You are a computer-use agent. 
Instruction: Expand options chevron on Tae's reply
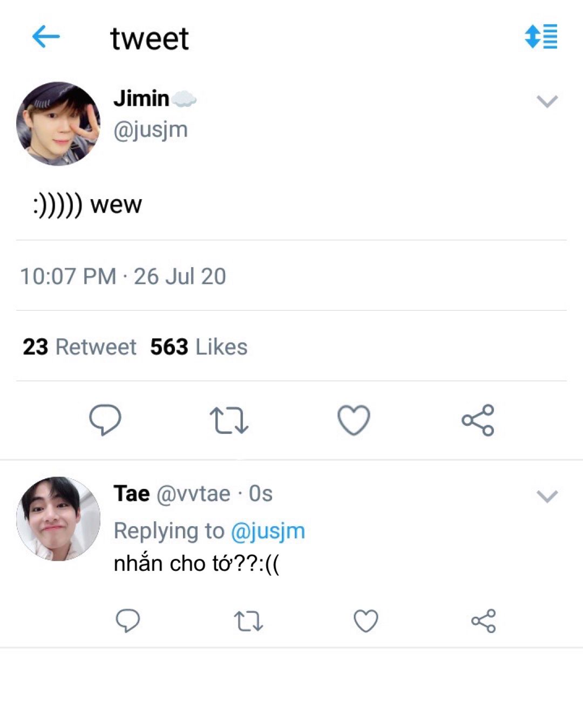[x=547, y=496]
